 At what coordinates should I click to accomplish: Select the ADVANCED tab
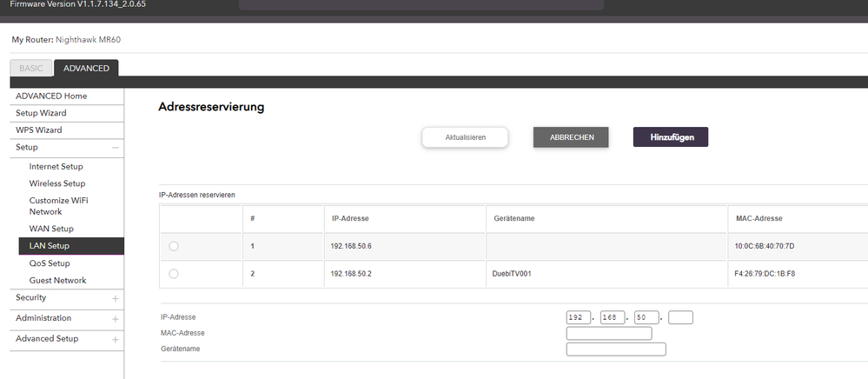click(x=86, y=68)
